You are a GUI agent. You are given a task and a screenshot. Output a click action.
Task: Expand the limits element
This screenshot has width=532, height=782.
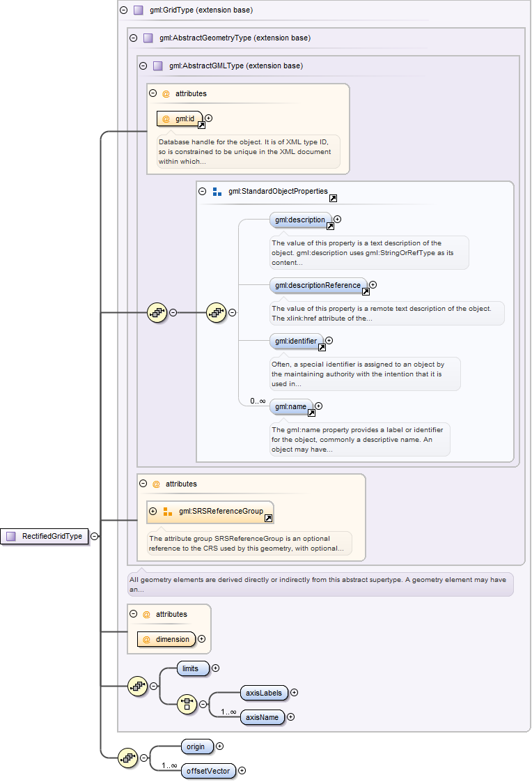click(x=215, y=668)
